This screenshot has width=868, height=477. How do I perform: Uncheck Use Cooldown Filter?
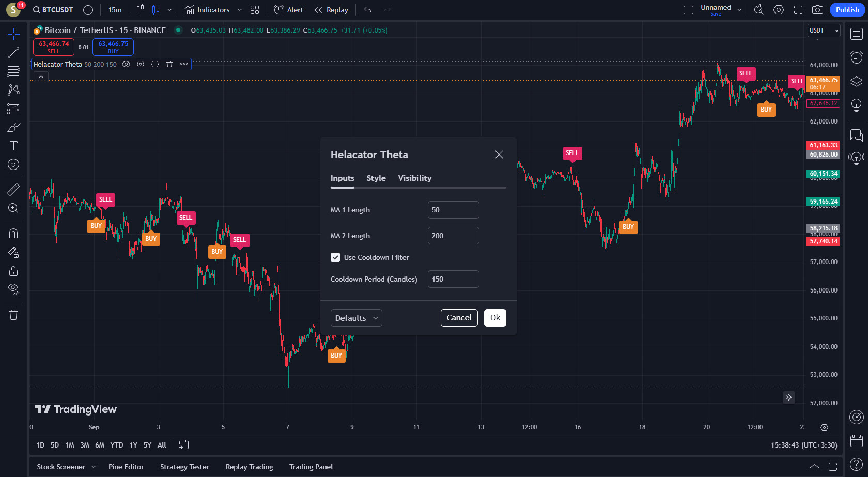click(x=335, y=257)
